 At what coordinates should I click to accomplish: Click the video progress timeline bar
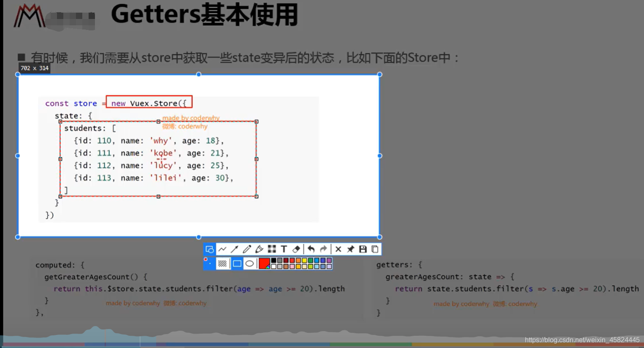tap(322, 345)
